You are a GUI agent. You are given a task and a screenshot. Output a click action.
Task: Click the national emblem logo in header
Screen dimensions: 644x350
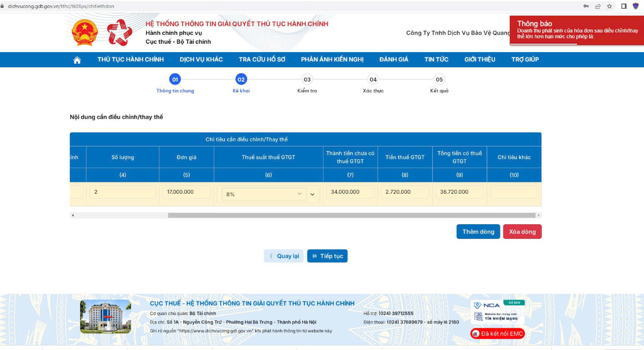(85, 32)
